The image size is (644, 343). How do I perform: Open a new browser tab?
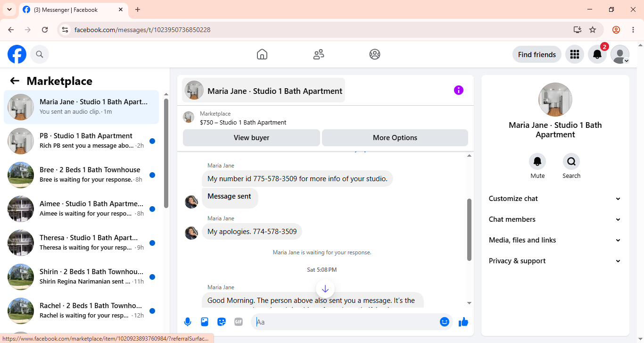pos(138,9)
